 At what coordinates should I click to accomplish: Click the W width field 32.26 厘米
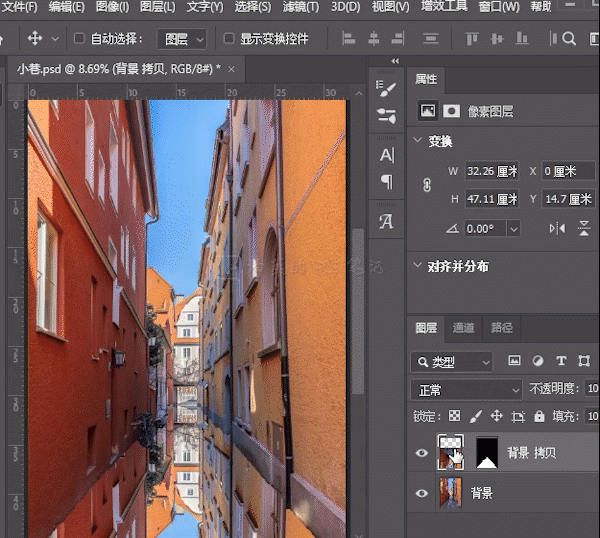coord(492,171)
